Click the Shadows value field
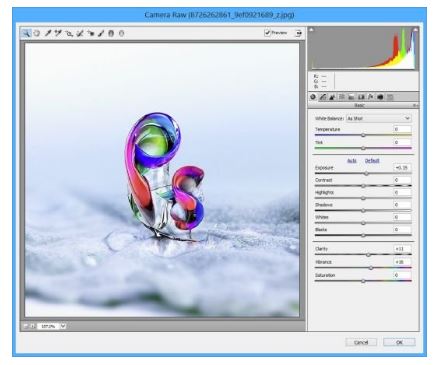The image size is (434, 365). 402,205
